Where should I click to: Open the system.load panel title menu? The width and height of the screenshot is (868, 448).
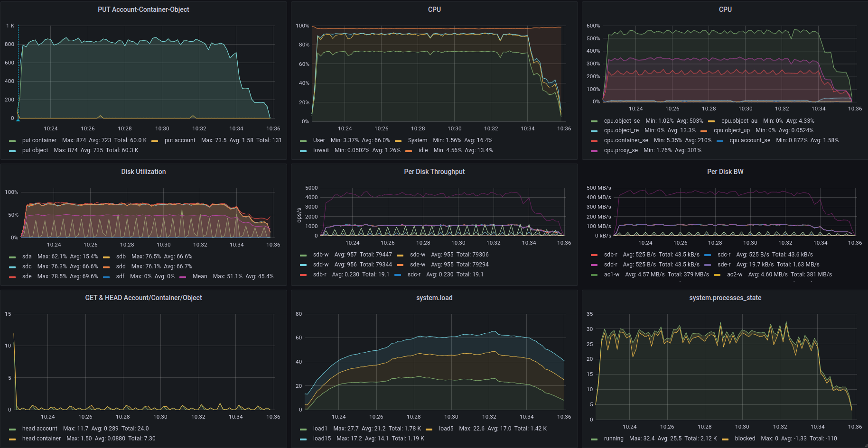434,298
